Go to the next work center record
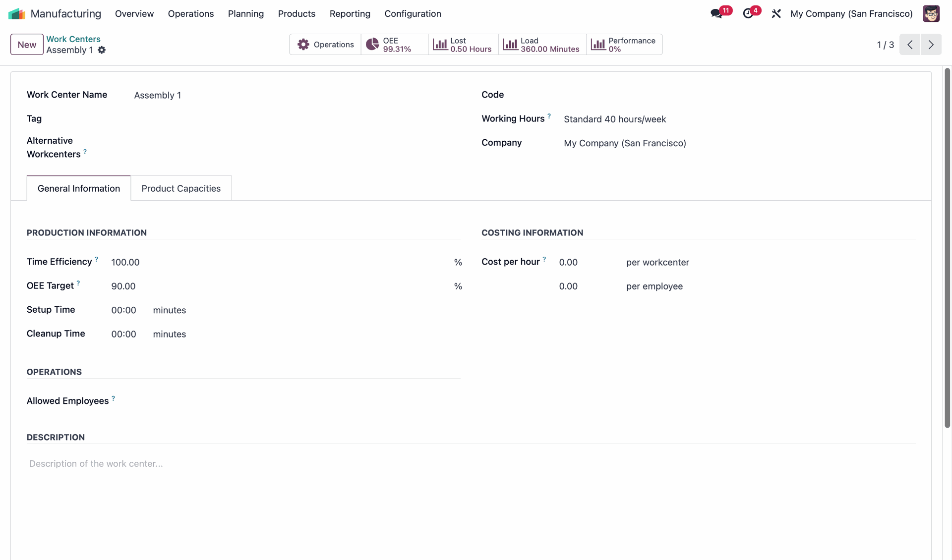The image size is (952, 560). (x=931, y=45)
